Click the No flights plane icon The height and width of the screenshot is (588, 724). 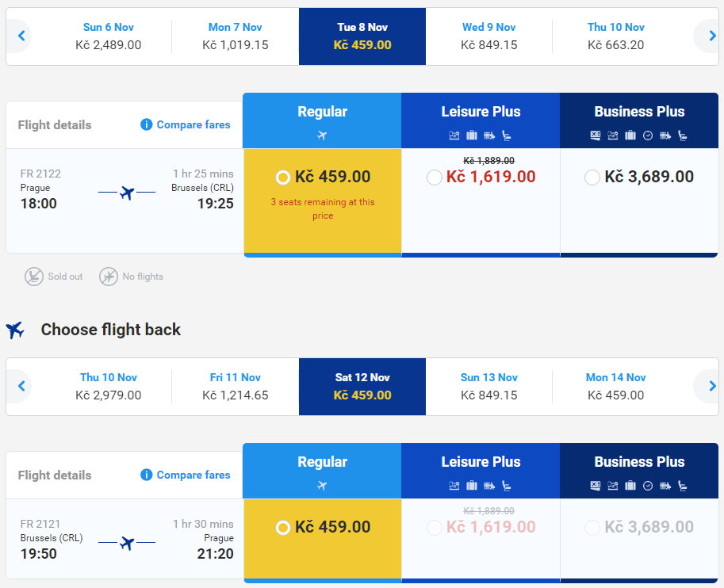point(109,277)
